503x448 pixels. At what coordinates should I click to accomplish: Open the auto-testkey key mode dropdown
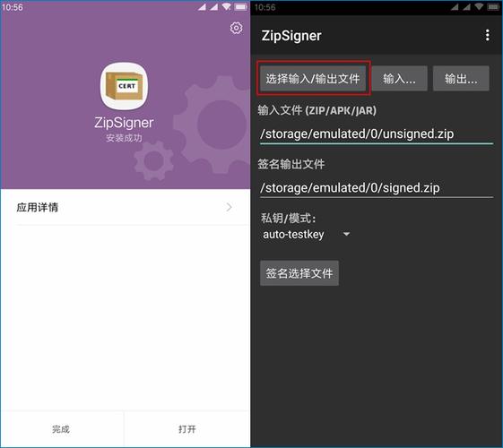coord(306,234)
